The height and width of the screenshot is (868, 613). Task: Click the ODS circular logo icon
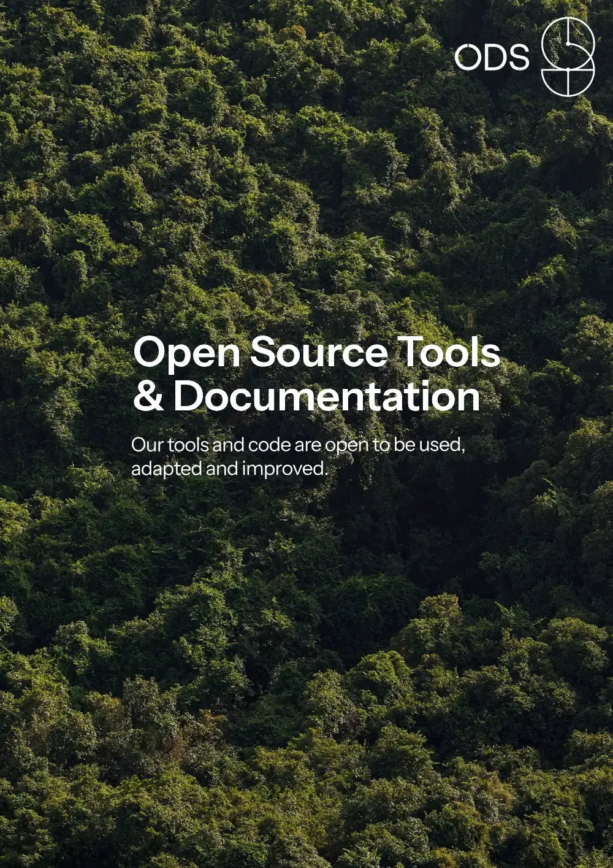click(568, 56)
